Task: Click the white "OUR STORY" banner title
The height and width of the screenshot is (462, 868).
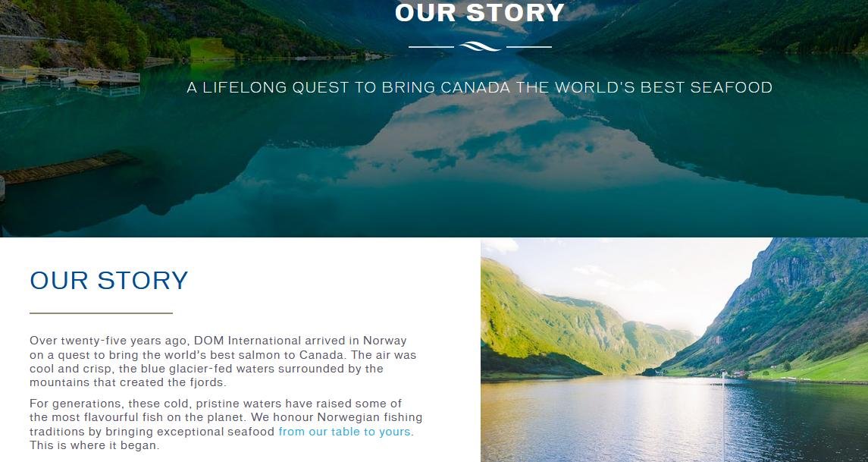Action: [480, 13]
